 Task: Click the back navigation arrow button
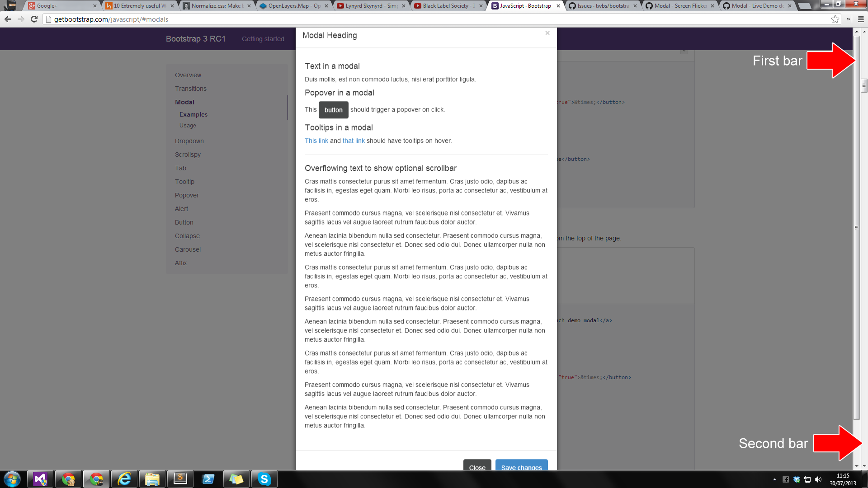pos(7,19)
